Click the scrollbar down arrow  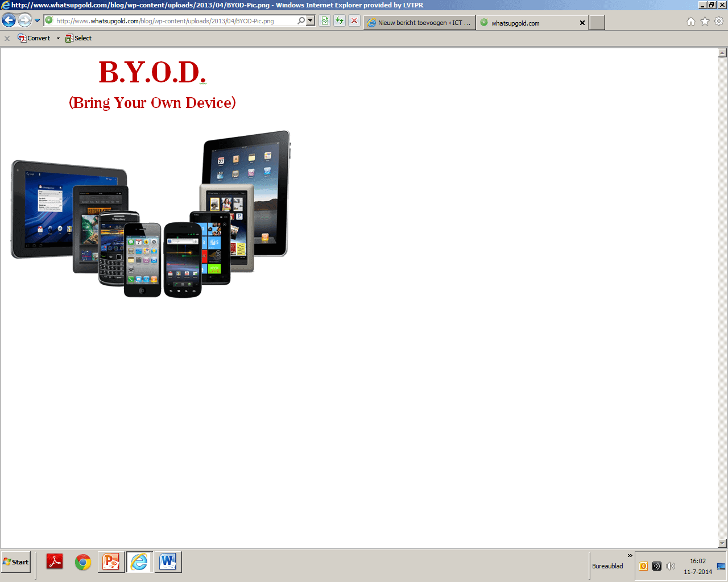[x=722, y=543]
